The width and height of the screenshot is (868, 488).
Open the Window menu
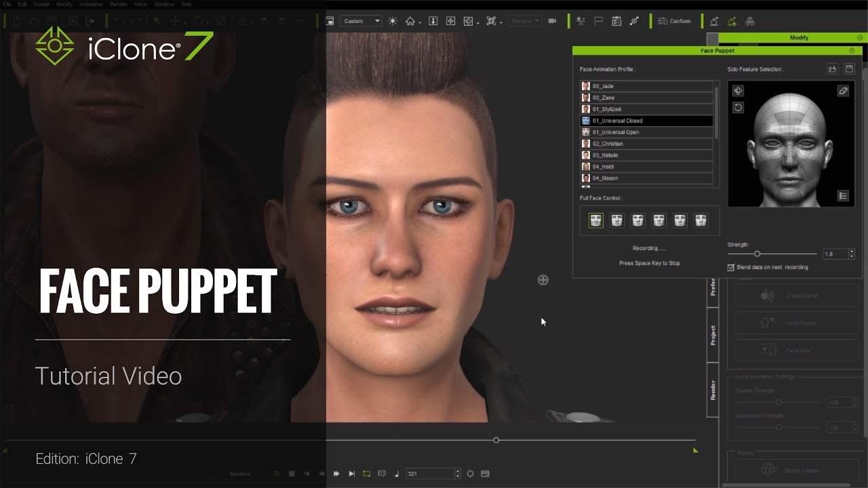click(x=164, y=4)
